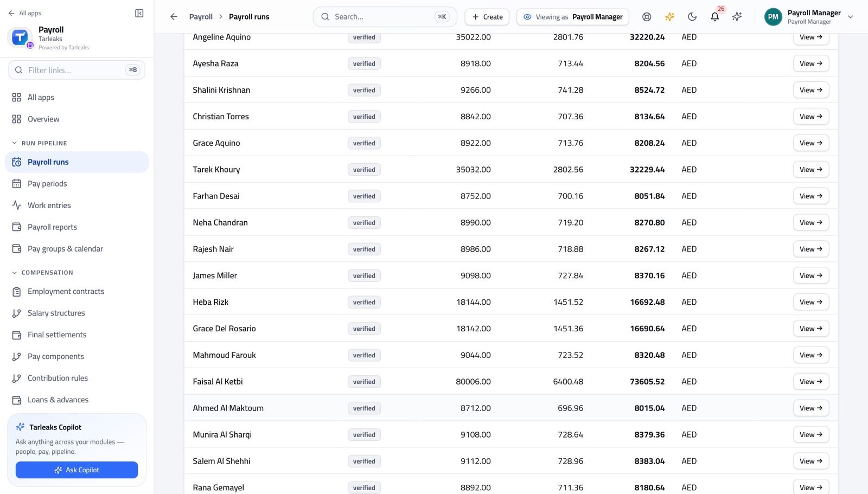Open the Payroll Manager user menu
Viewport: 868px width, 494px height.
pyautogui.click(x=808, y=17)
